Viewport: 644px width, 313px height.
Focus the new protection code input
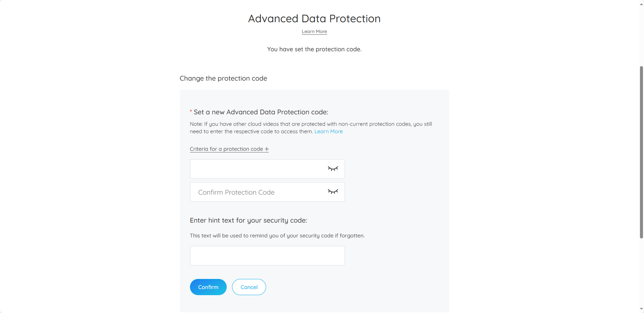click(x=258, y=169)
